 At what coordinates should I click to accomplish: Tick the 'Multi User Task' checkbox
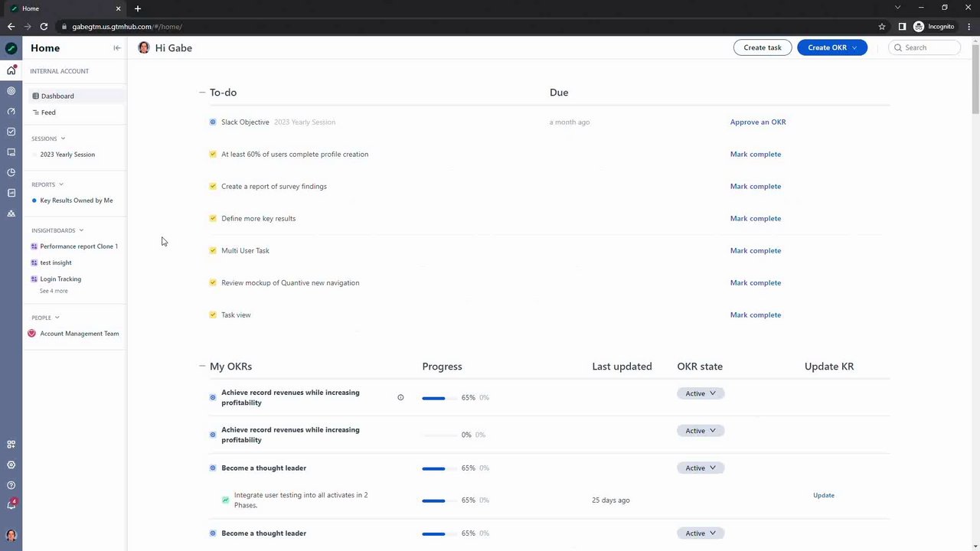[213, 250]
